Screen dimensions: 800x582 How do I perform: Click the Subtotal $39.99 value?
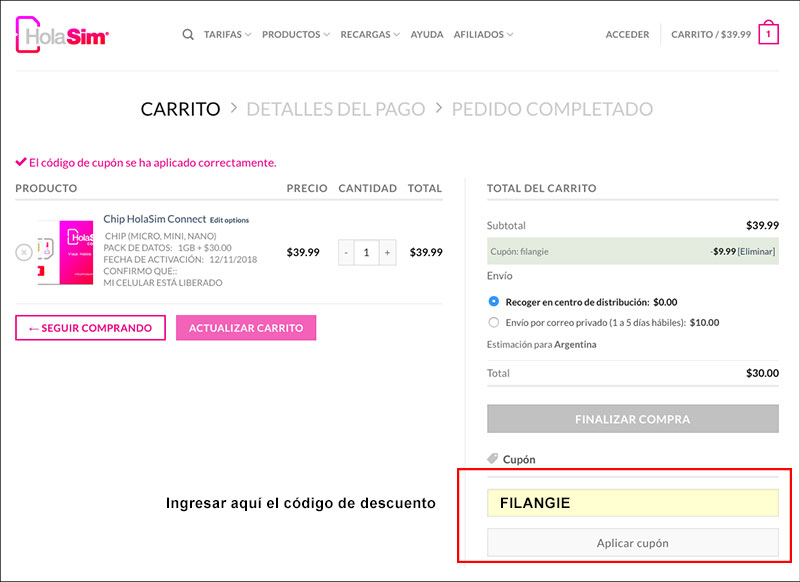[x=762, y=225]
